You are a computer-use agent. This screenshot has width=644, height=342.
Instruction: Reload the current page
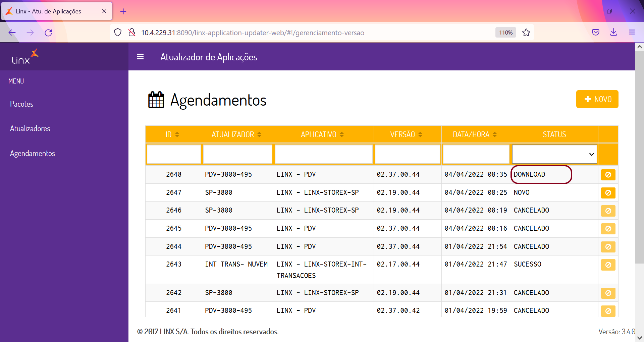coord(48,33)
